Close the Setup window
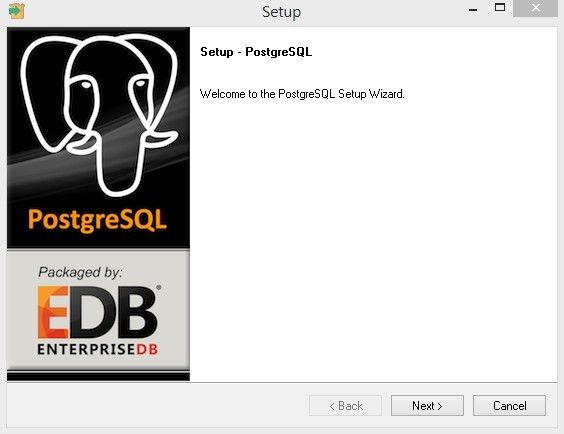564x434 pixels. pos(536,8)
